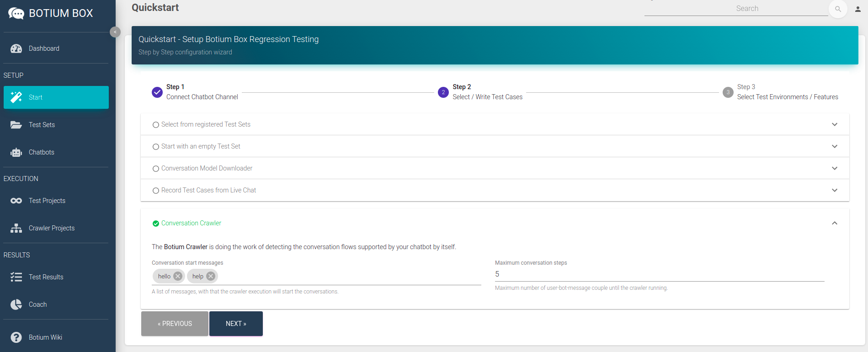Click the search magnifier button
868x352 pixels.
(x=838, y=9)
